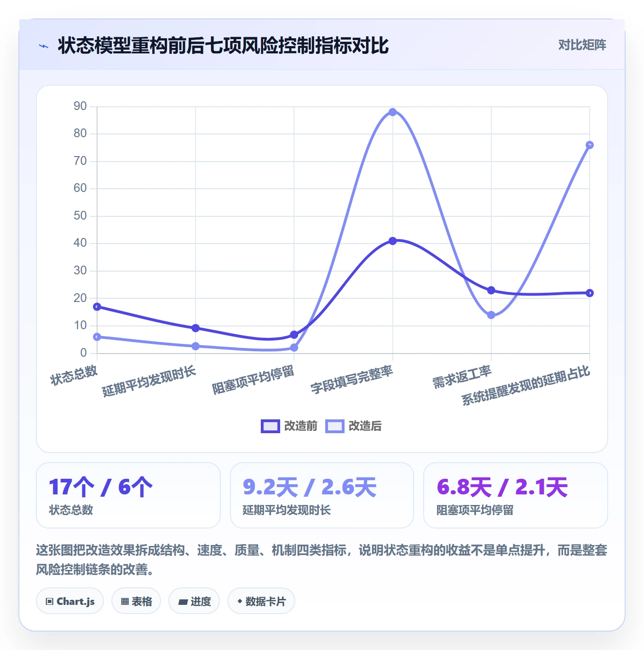
Task: Open the 状态总数 data card
Action: 128,495
